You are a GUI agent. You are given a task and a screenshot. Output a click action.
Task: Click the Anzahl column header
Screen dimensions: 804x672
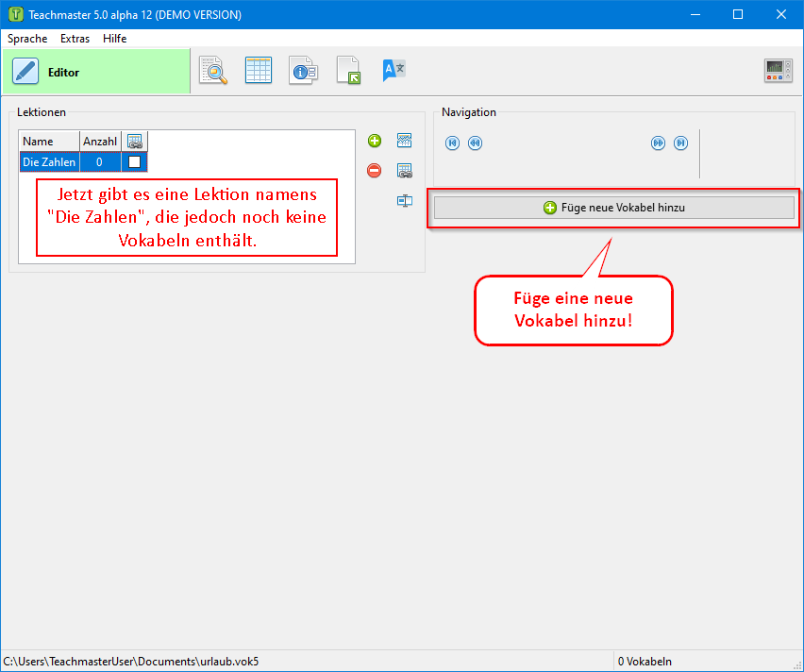tap(100, 142)
